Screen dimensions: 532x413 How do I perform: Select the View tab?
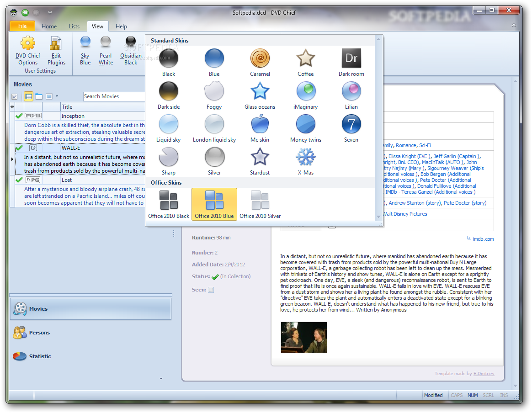pos(97,26)
